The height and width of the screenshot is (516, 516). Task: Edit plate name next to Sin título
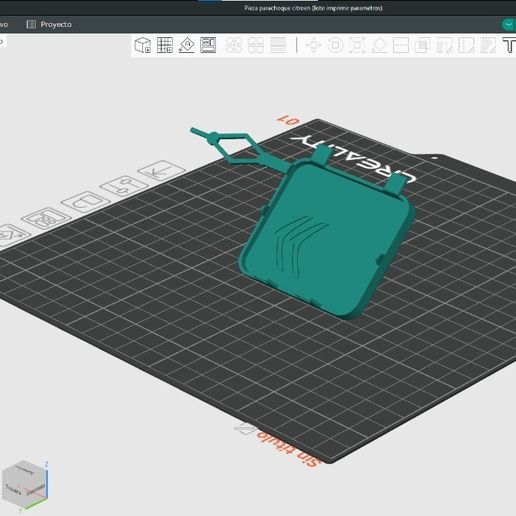(245, 429)
